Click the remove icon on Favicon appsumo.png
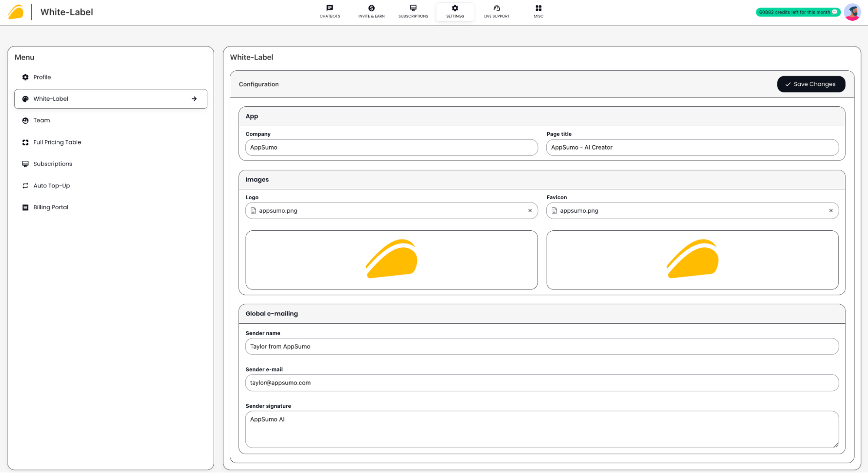 point(831,210)
